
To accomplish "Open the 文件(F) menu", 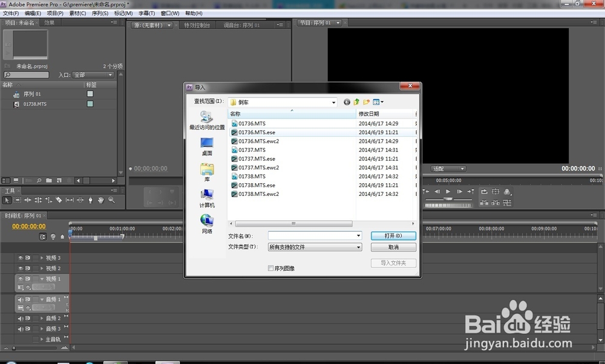I will coord(11,13).
